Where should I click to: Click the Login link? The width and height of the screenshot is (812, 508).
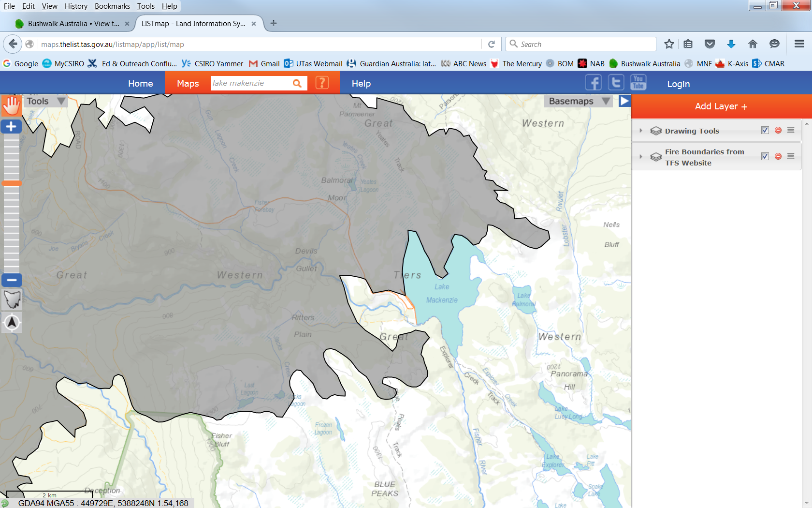pyautogui.click(x=678, y=84)
